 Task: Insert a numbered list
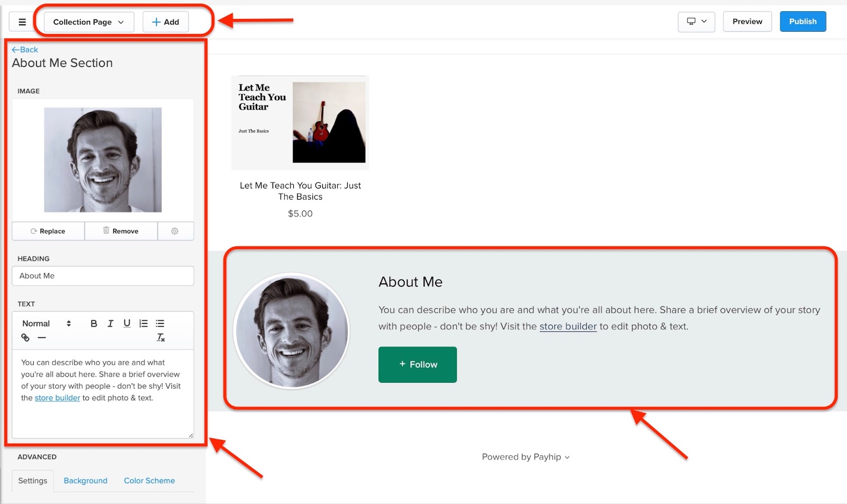(143, 323)
